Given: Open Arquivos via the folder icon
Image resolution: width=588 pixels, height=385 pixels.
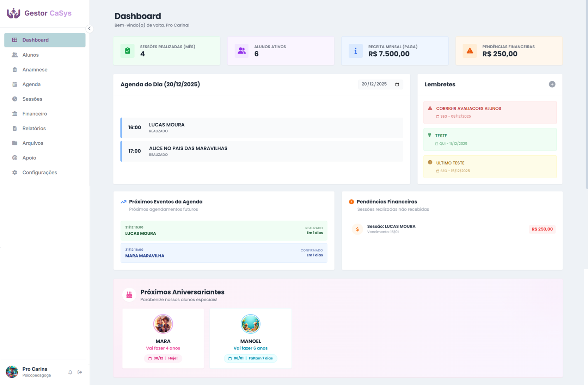Looking at the screenshot, I should point(14,143).
